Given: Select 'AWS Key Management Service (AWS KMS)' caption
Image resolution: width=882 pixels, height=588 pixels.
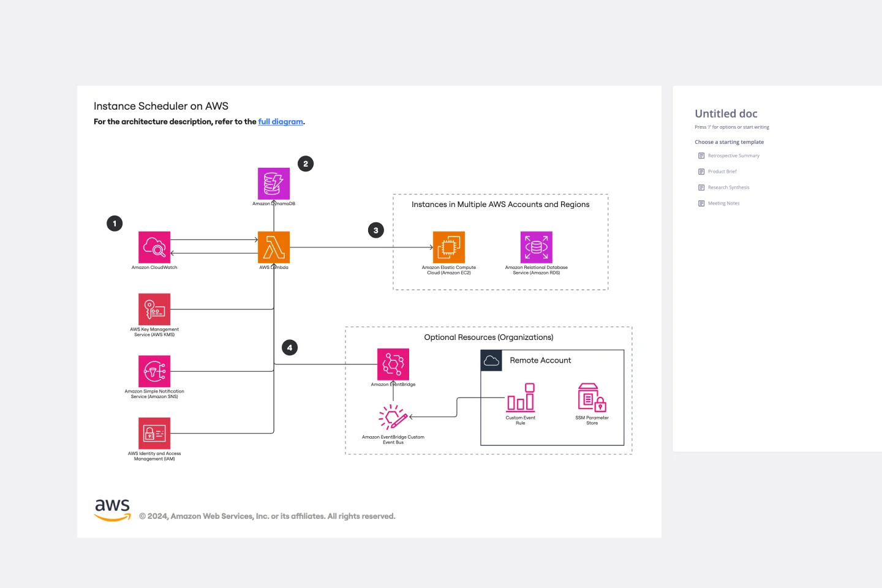Looking at the screenshot, I should [x=154, y=332].
